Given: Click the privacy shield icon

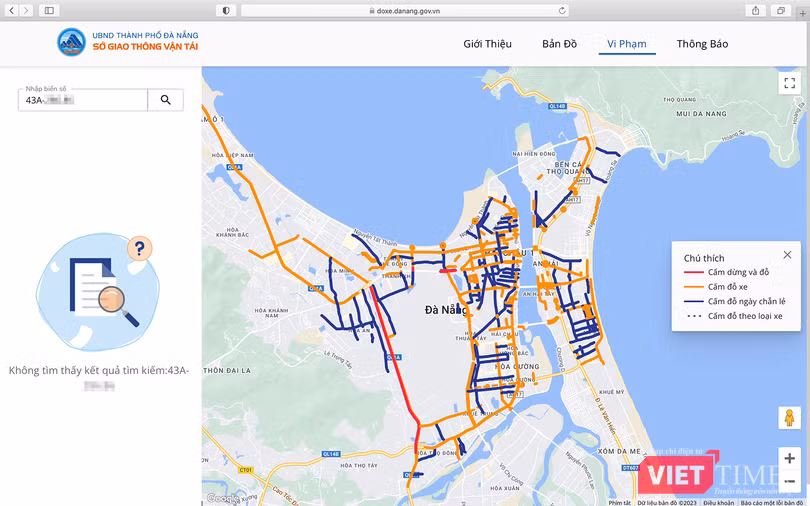Looking at the screenshot, I should point(226,10).
